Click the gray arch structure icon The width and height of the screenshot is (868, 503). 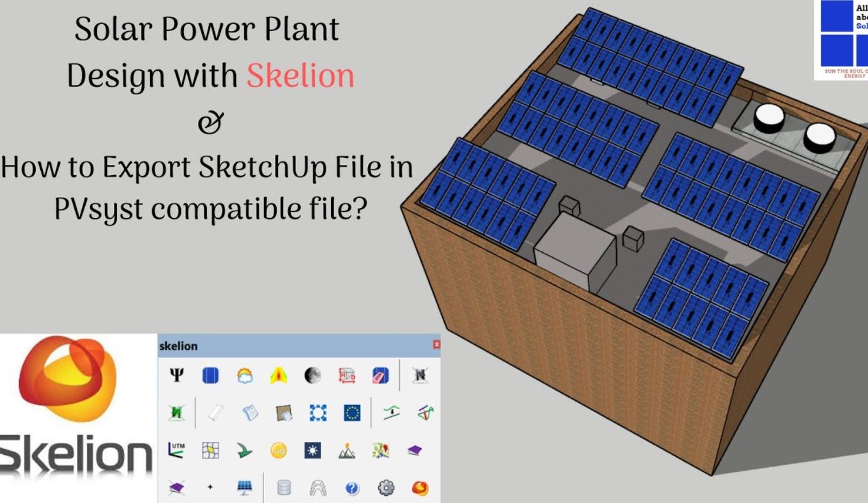coord(318,488)
